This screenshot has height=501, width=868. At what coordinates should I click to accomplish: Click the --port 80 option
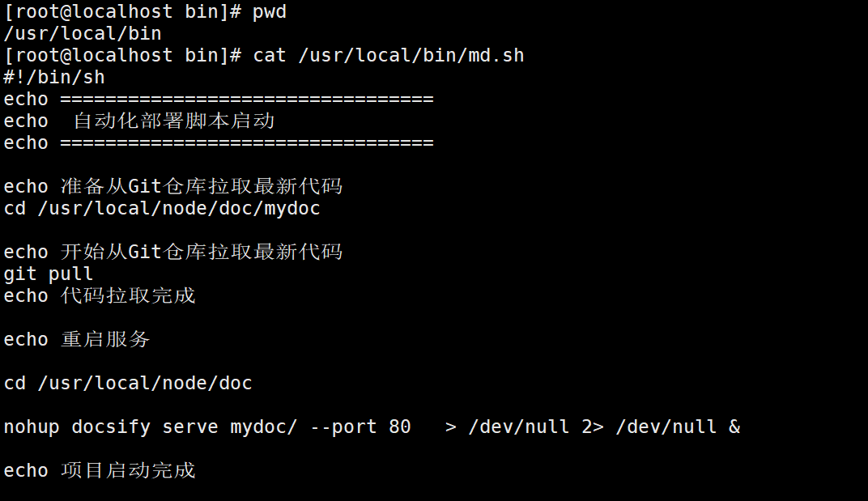360,427
